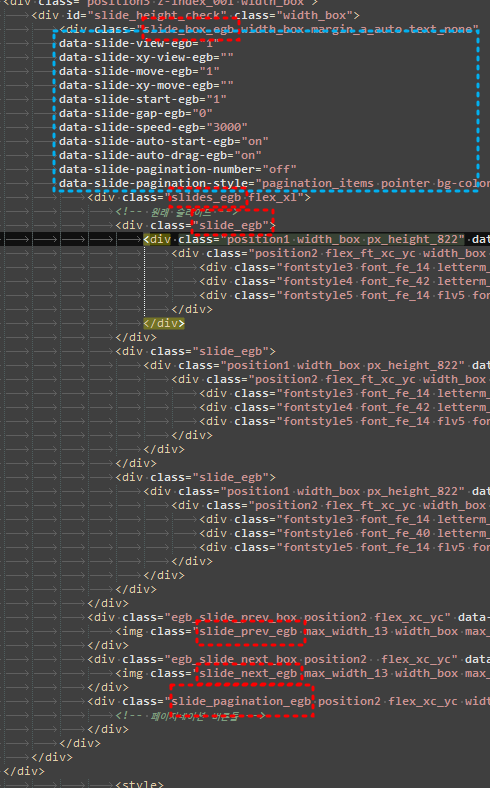Click the "3000" value of data-slide-speed-egb
The image size is (490, 788).
click(227, 127)
